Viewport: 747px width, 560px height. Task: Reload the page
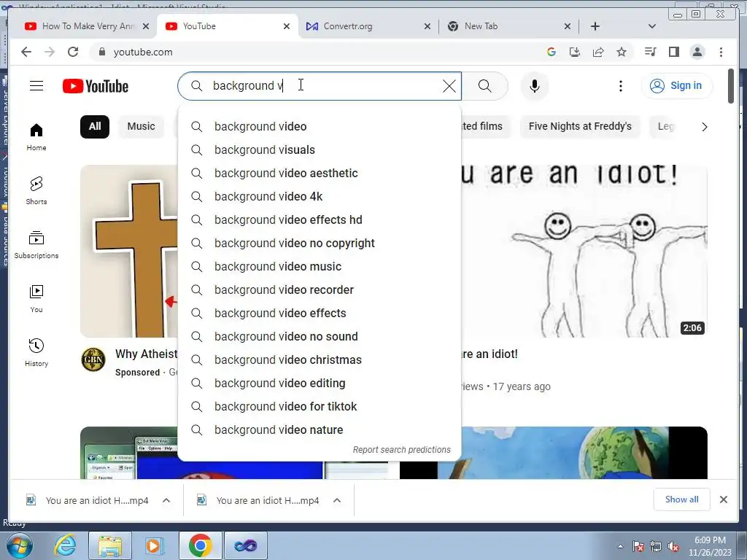[x=73, y=52]
